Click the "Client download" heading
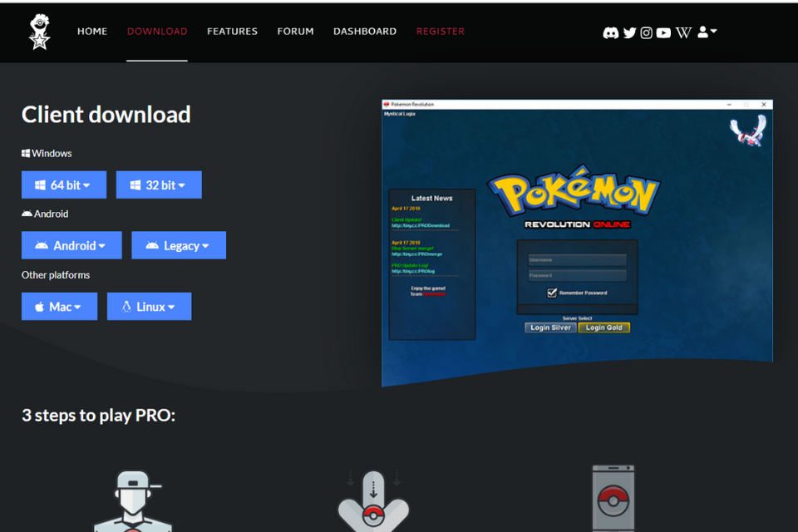 pos(106,115)
